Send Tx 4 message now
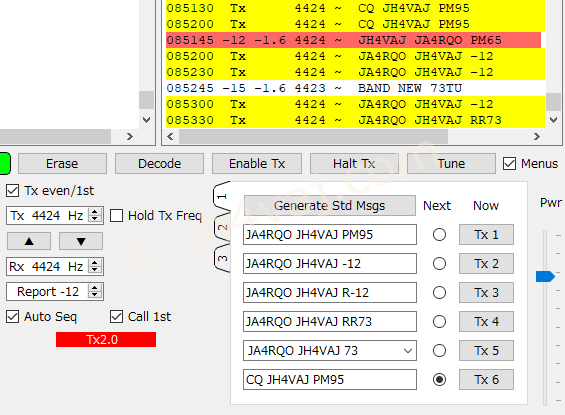The image size is (565, 415). 486,321
